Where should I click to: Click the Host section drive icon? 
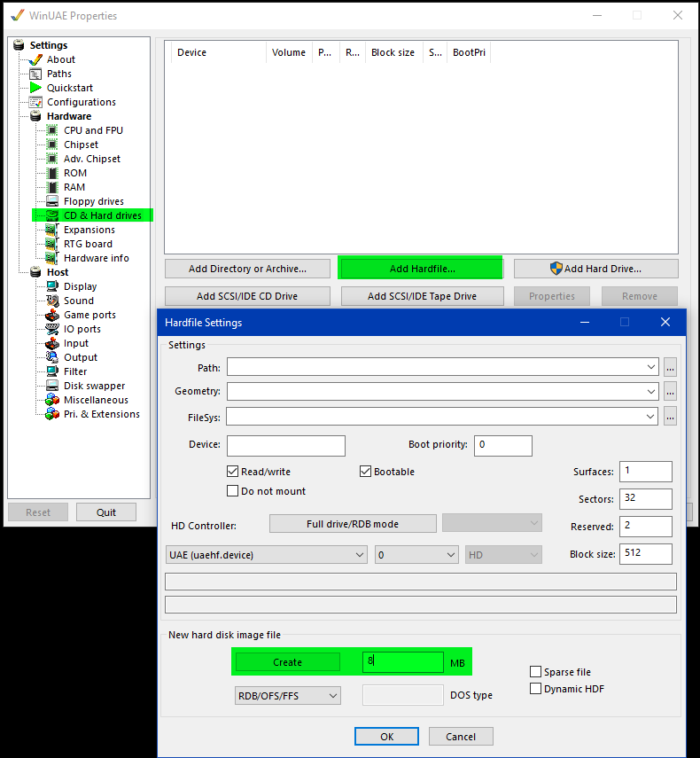click(x=35, y=272)
